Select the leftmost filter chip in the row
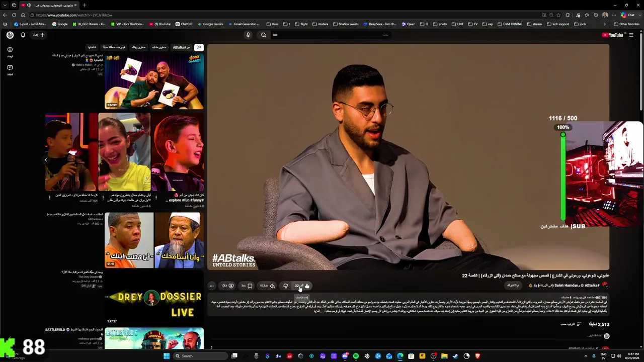The width and height of the screenshot is (644, 362). (92, 47)
